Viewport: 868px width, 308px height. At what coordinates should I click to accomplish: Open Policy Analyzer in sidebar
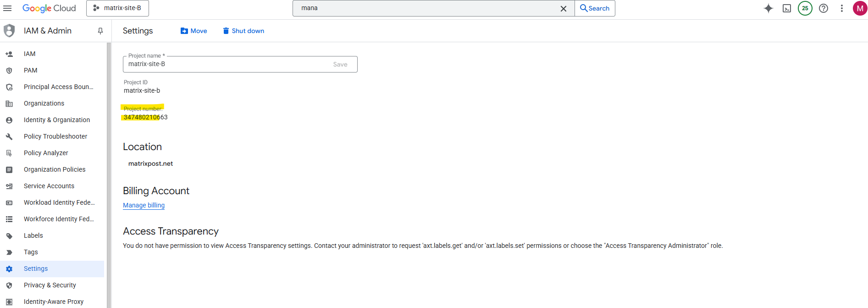tap(52, 153)
